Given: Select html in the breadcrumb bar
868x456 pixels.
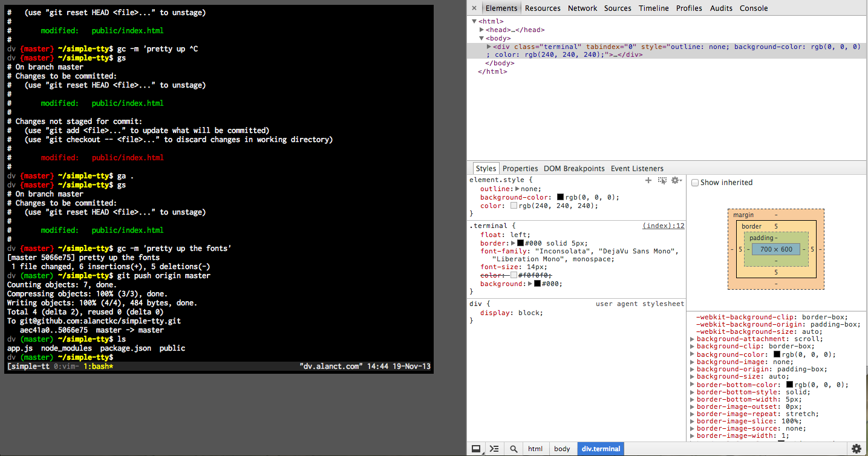Looking at the screenshot, I should (535, 449).
